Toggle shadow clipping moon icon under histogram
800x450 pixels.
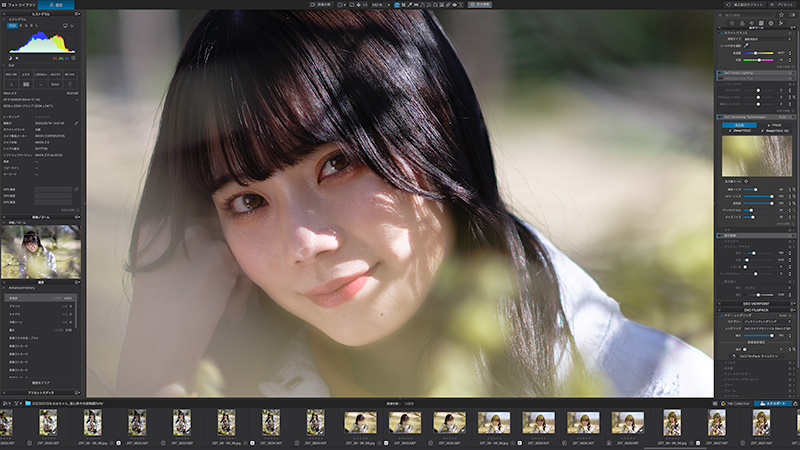pos(10,58)
